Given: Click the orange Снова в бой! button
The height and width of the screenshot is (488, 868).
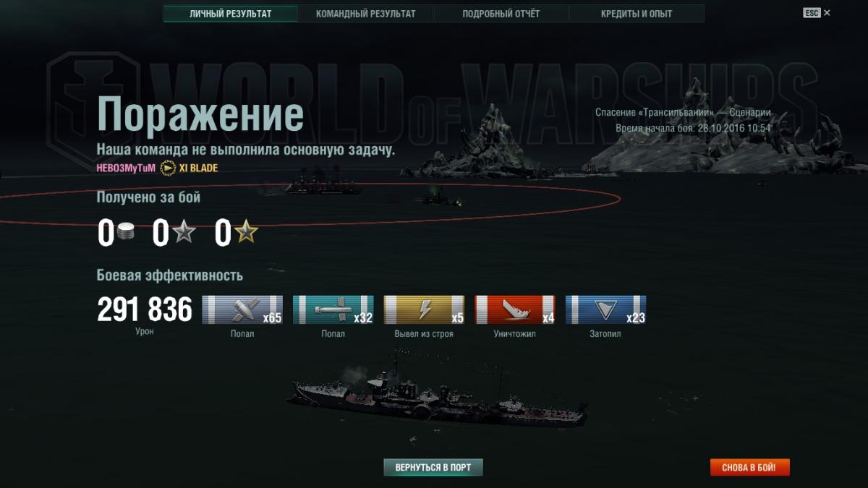Looking at the screenshot, I should tap(749, 468).
